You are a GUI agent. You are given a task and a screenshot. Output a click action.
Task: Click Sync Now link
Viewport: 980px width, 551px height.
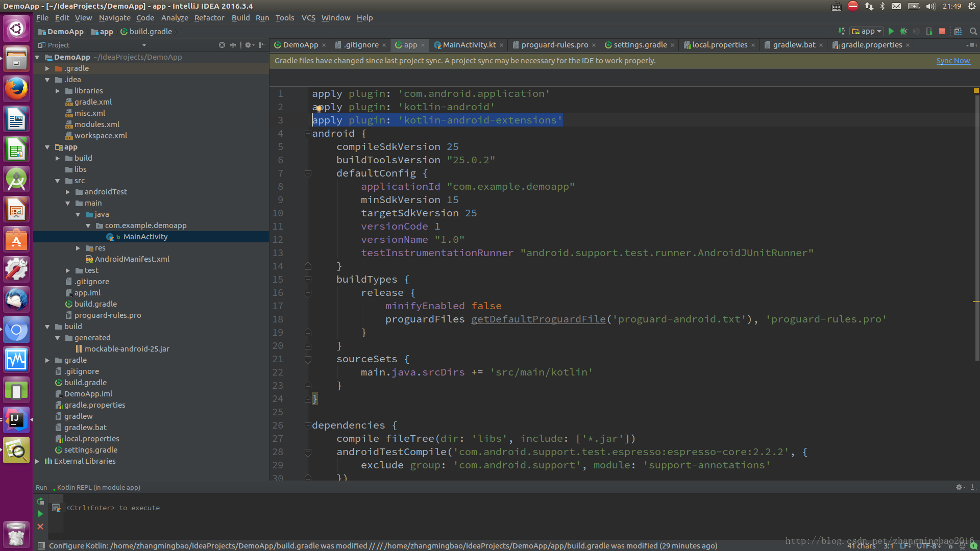click(x=953, y=61)
